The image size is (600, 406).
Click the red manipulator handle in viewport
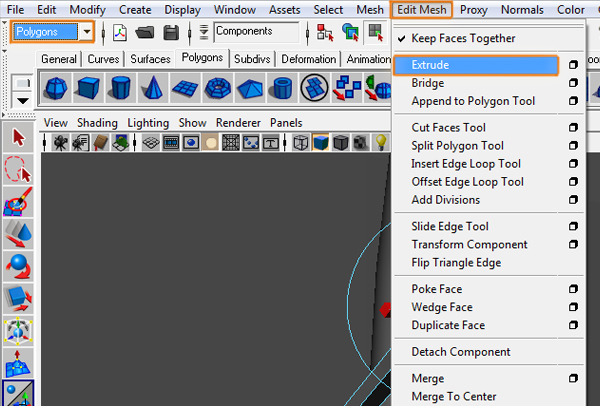click(385, 310)
